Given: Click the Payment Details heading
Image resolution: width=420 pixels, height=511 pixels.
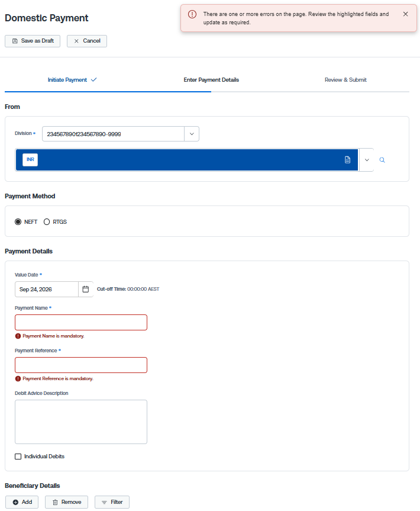Looking at the screenshot, I should pyautogui.click(x=28, y=251).
